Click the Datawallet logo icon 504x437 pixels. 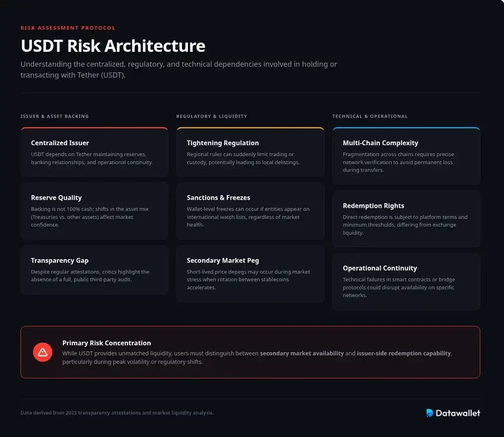(x=429, y=413)
